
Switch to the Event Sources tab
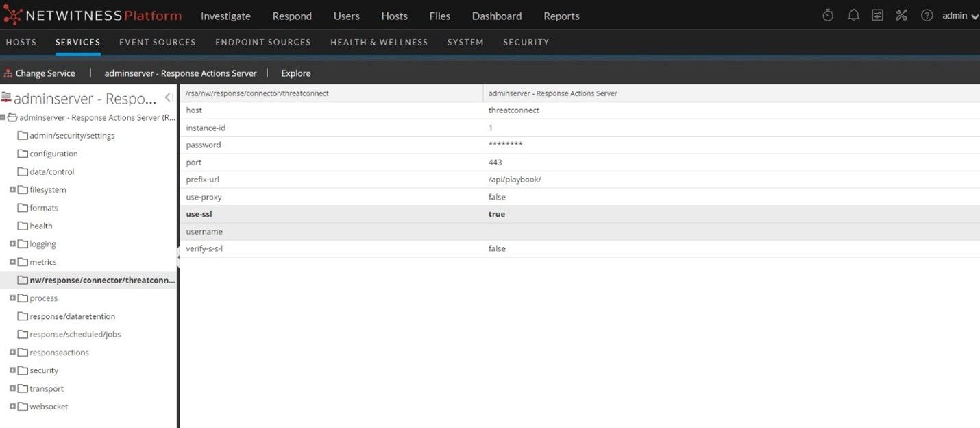(157, 42)
